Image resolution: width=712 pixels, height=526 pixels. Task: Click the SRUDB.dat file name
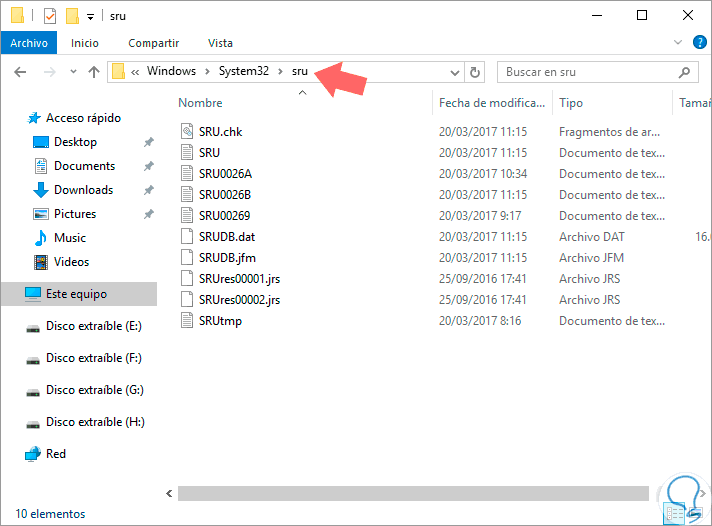point(227,237)
